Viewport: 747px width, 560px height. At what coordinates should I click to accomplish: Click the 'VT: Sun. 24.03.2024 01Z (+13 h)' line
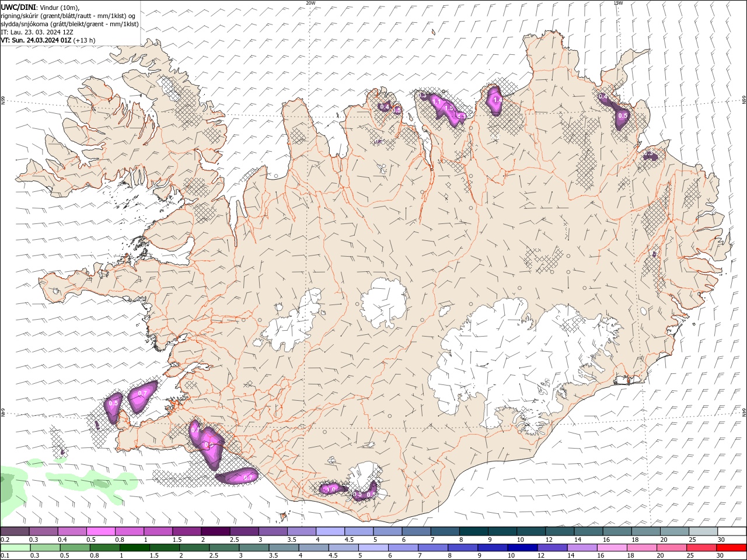(x=48, y=40)
